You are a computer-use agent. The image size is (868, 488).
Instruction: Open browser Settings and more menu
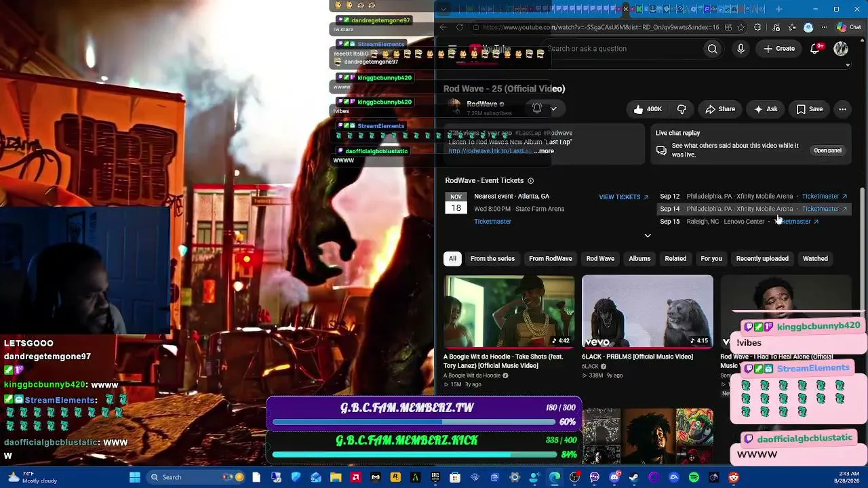pos(824,27)
